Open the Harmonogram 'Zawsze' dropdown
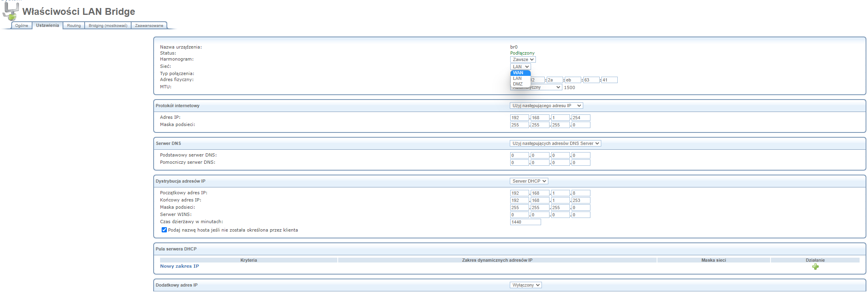Viewport: 868px width, 293px height. point(523,59)
